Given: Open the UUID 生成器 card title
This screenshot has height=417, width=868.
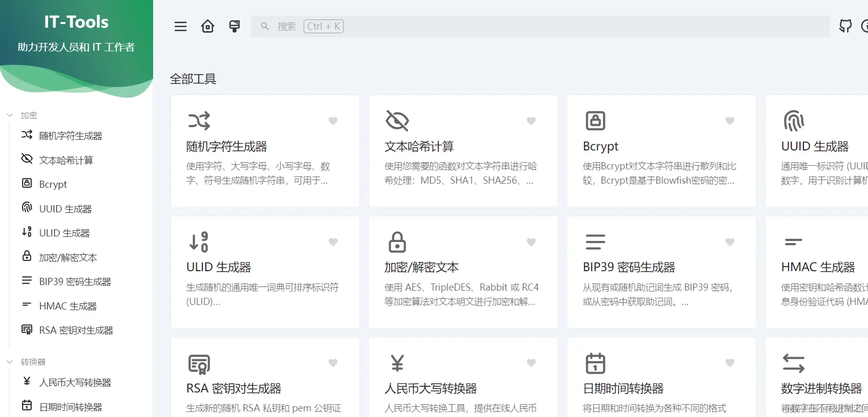Looking at the screenshot, I should pos(815,146).
